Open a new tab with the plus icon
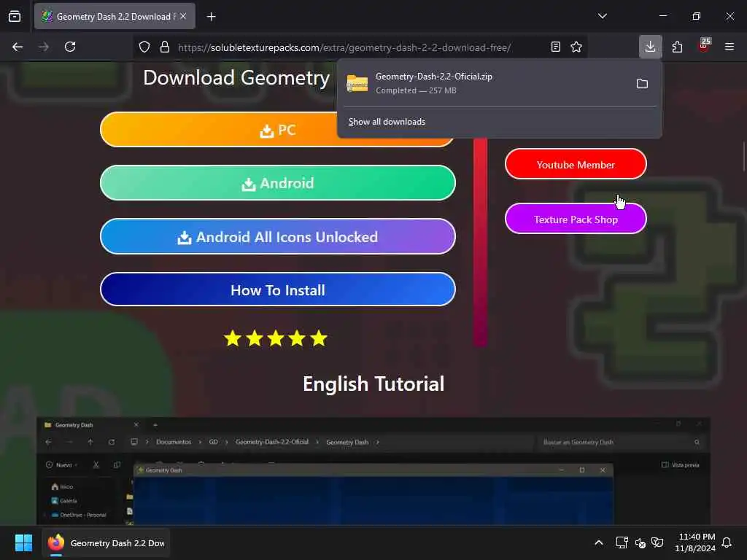The width and height of the screenshot is (747, 560). click(211, 17)
